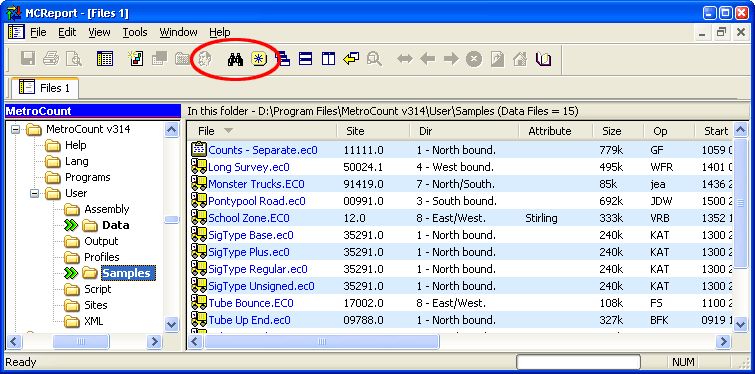The image size is (755, 374).
Task: Click the new report sparkle icon
Action: (x=135, y=59)
